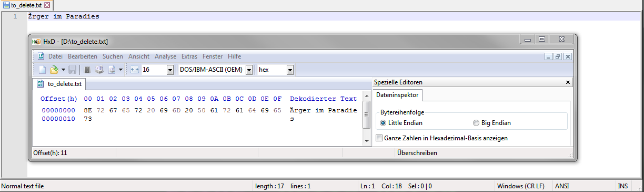
Task: Click the HxD document icon left of Datei
Action: click(x=41, y=56)
